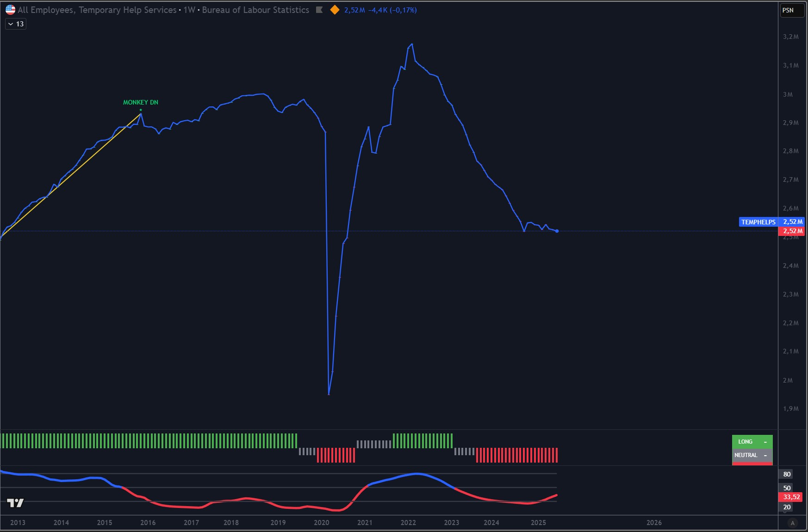The image size is (808, 532).
Task: Toggle auto-scale with the A button
Action: [793, 523]
